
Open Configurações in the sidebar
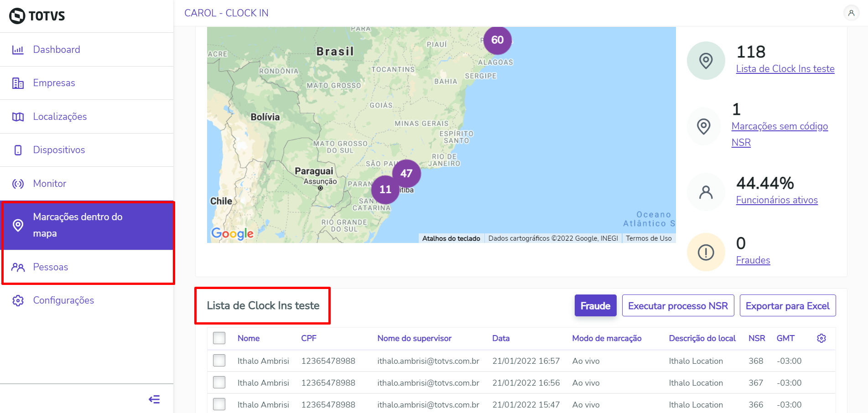(x=63, y=300)
